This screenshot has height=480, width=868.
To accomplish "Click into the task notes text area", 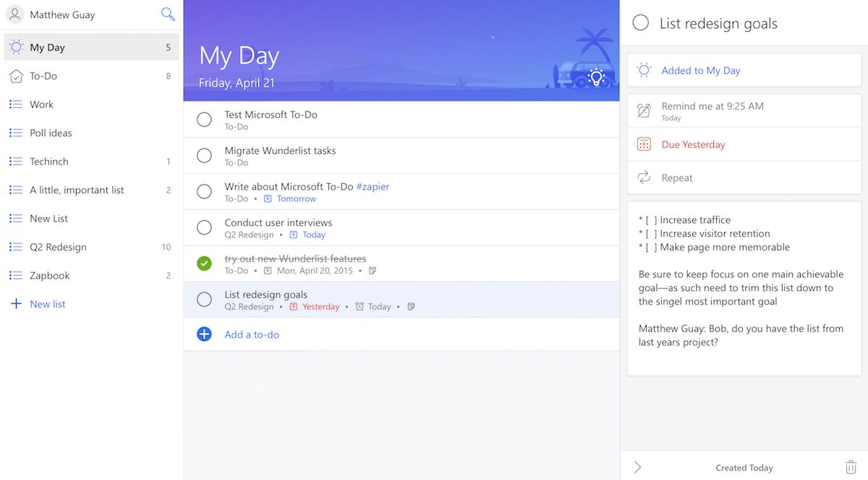I will 744,290.
